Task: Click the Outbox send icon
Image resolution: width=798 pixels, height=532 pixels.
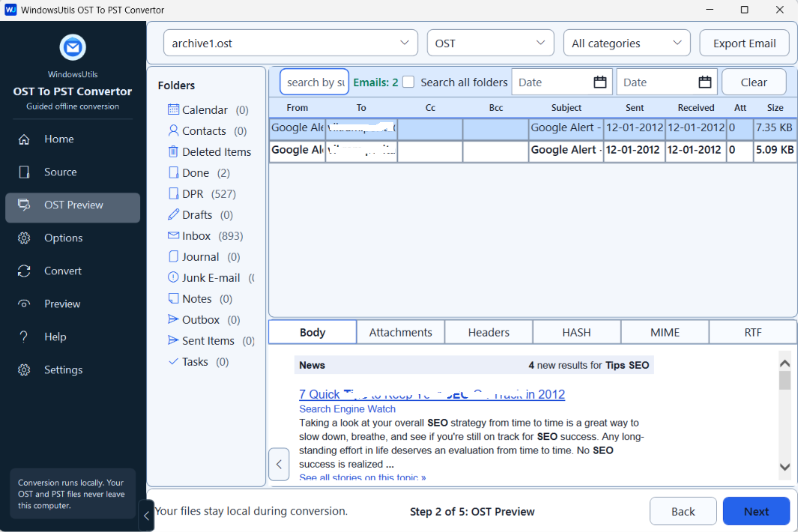Action: pos(174,318)
